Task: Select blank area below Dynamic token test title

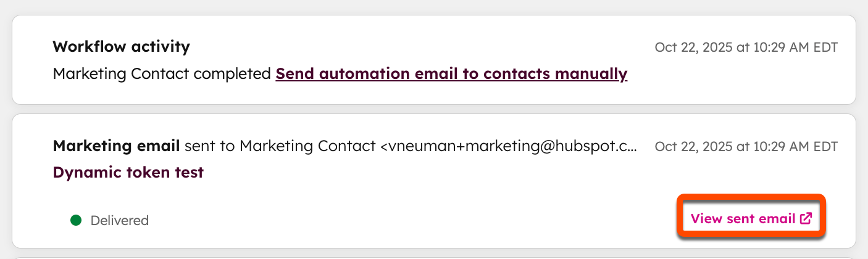Action: pyautogui.click(x=309, y=197)
